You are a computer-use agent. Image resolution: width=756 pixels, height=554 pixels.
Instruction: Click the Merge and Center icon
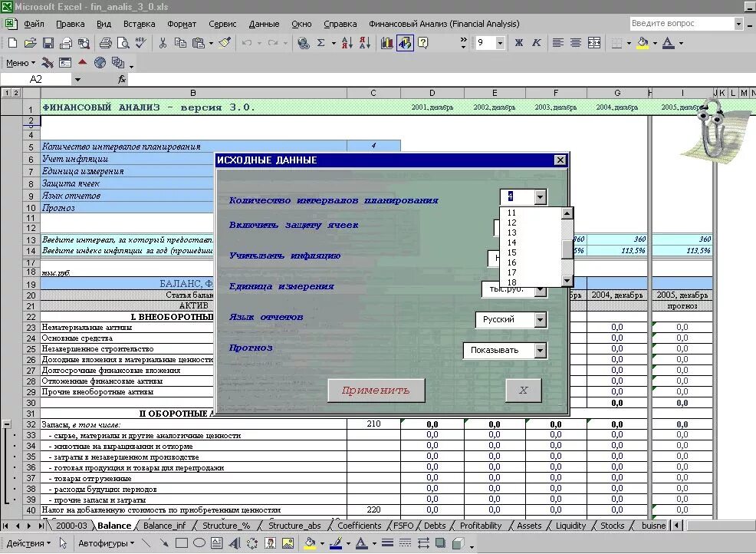pos(594,43)
